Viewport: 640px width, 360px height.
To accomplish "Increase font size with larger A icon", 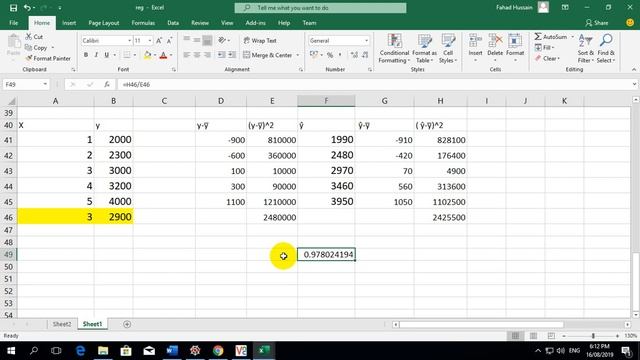I will click(x=159, y=40).
